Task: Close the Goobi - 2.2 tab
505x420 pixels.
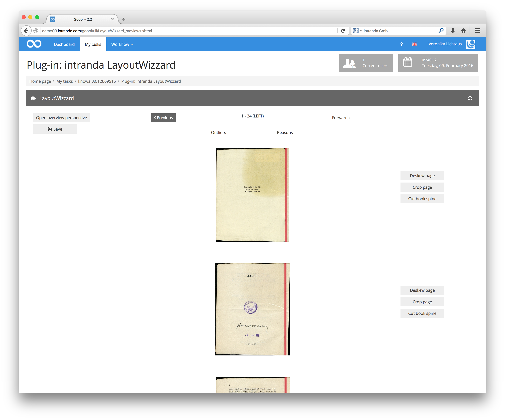Action: pyautogui.click(x=112, y=19)
